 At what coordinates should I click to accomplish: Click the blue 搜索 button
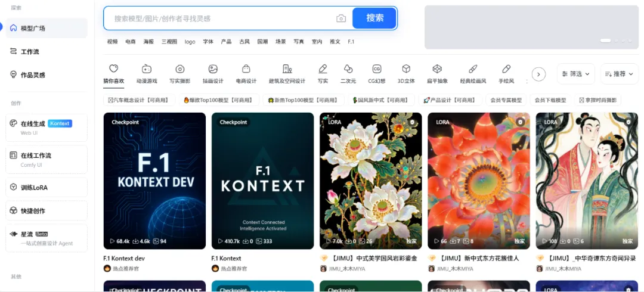[x=374, y=18]
